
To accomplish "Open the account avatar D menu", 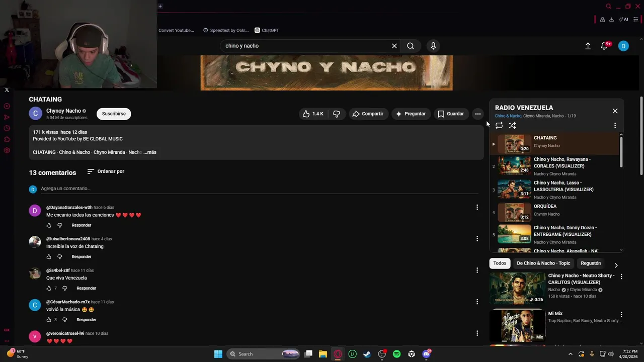I will 623,46.
